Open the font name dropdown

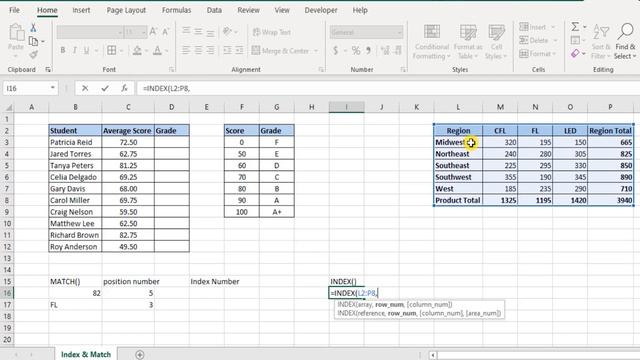pyautogui.click(x=120, y=32)
